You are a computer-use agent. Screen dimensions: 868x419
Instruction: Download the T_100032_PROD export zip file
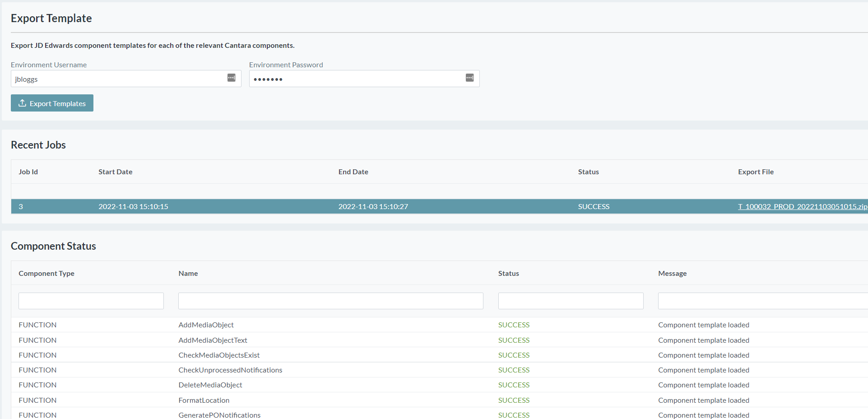click(802, 206)
